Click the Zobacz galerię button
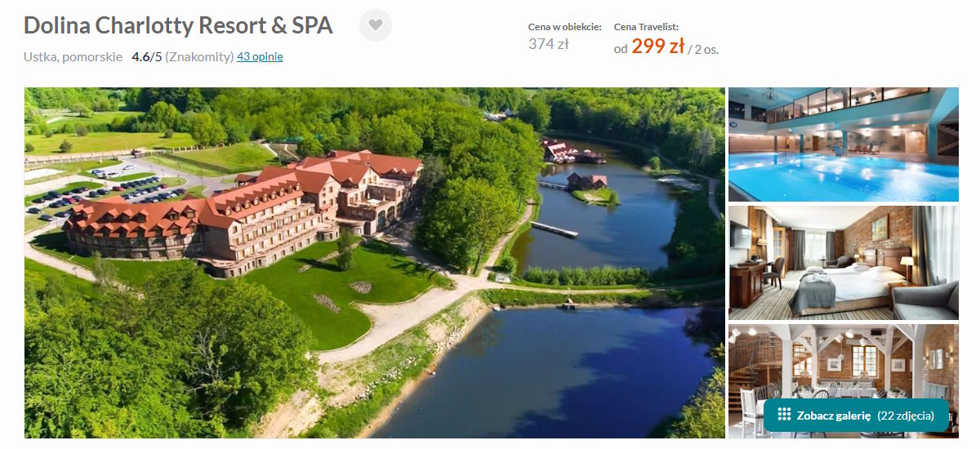Image resolution: width=980 pixels, height=449 pixels. [856, 415]
